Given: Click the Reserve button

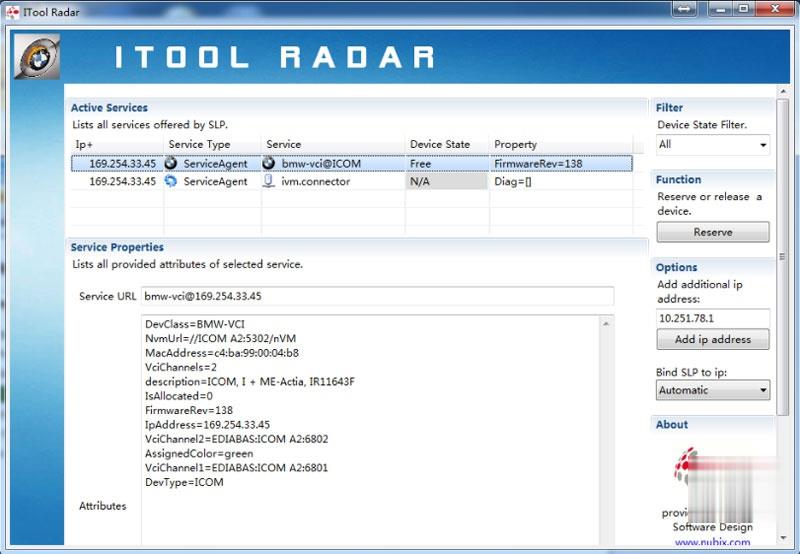Looking at the screenshot, I should [713, 232].
